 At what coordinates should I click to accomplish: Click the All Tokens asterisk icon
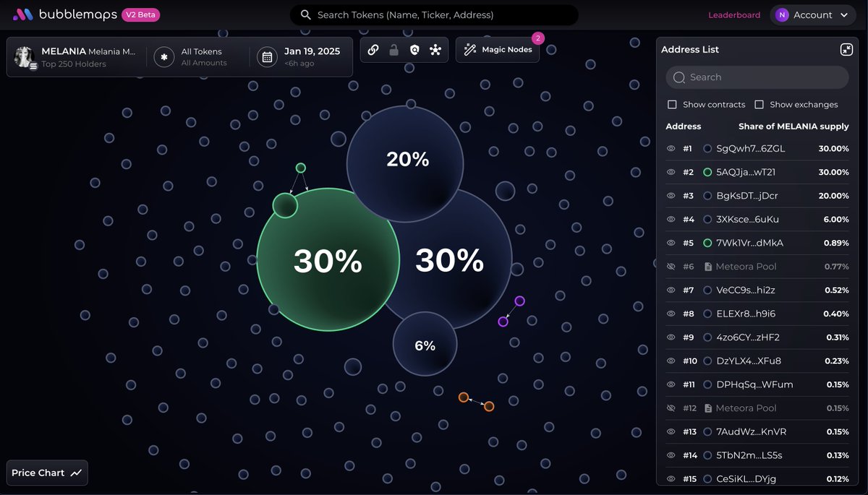[x=164, y=57]
